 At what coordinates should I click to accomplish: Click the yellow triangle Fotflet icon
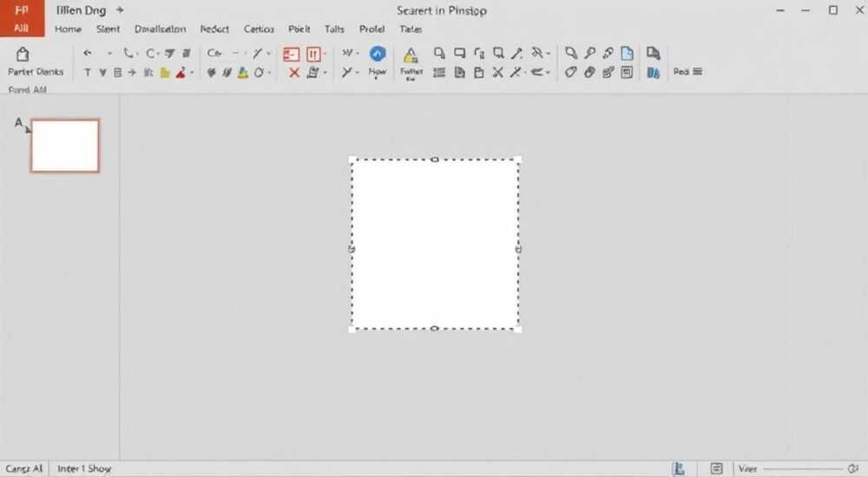coord(411,56)
